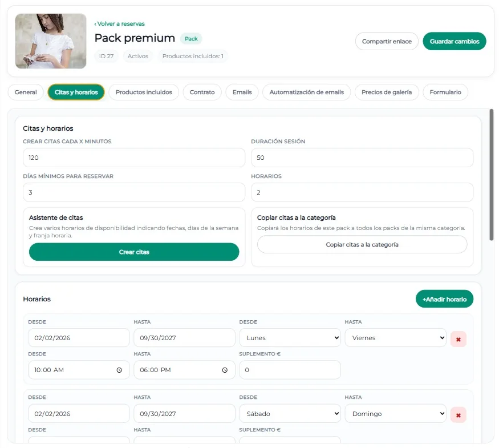Click the green Pack label

pyautogui.click(x=191, y=39)
